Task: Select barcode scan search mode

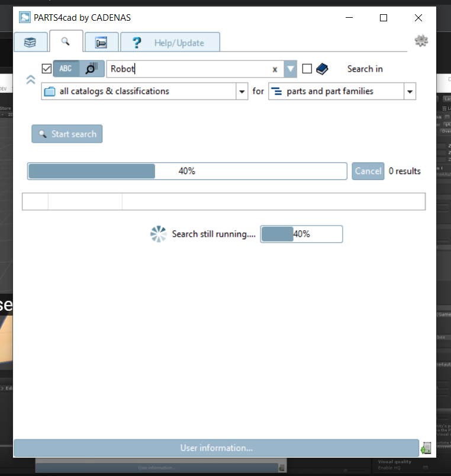Action: pyautogui.click(x=92, y=69)
